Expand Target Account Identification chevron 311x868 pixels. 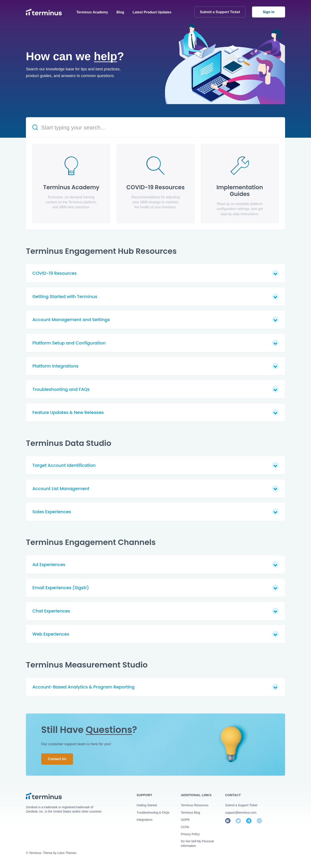click(x=275, y=465)
